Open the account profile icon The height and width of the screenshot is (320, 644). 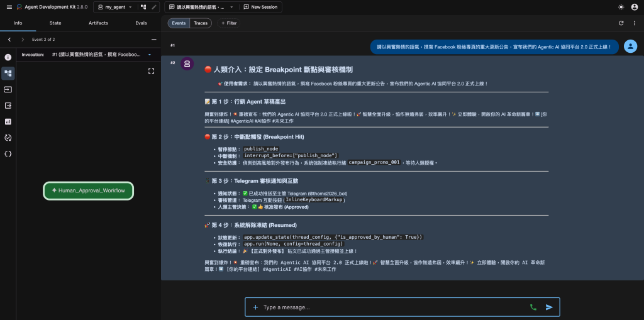[634, 7]
